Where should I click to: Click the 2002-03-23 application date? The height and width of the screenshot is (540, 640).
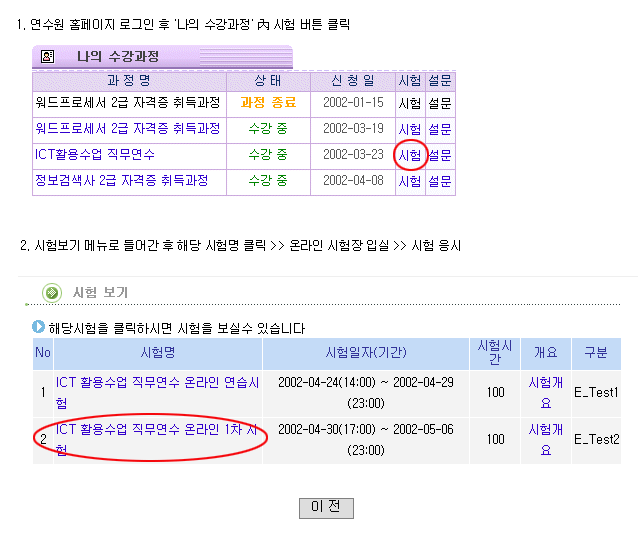(x=353, y=154)
